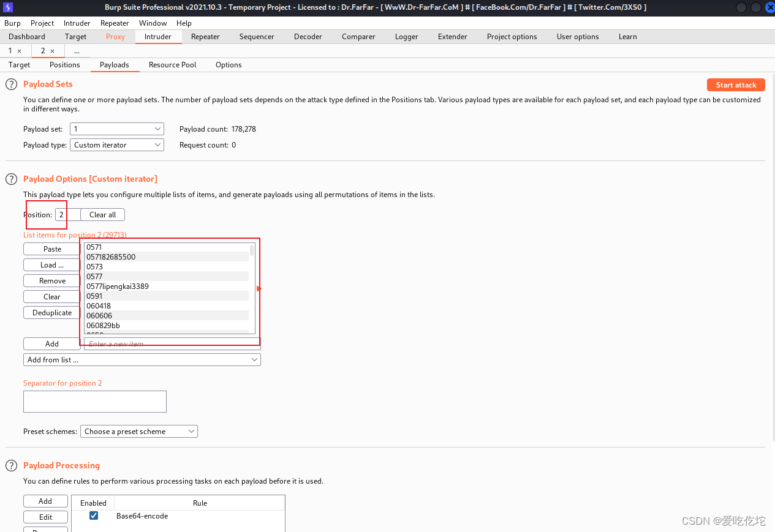The height and width of the screenshot is (532, 775).
Task: Switch to the Proxy tab
Action: coord(115,37)
